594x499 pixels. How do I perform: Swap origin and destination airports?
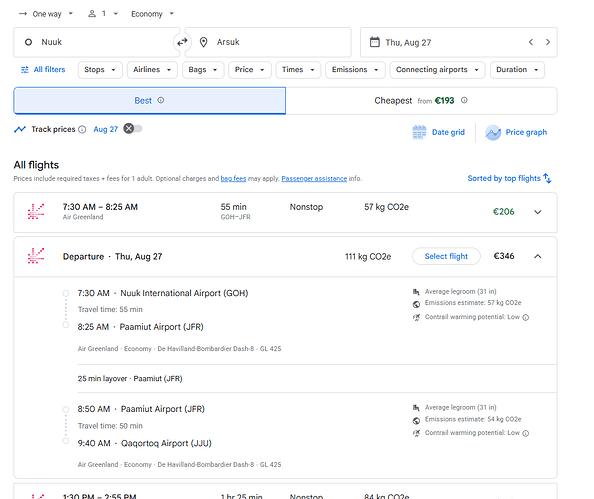point(182,42)
